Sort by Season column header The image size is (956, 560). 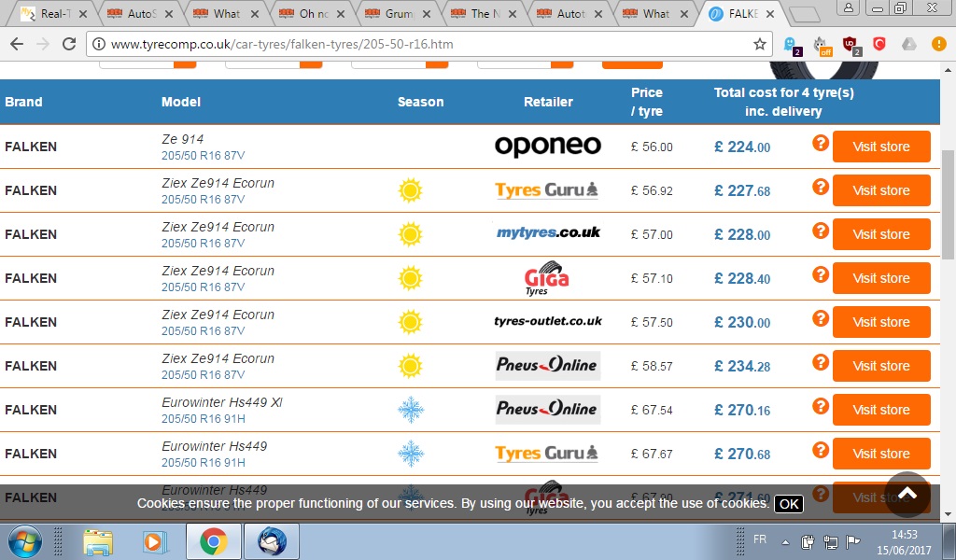click(x=421, y=102)
